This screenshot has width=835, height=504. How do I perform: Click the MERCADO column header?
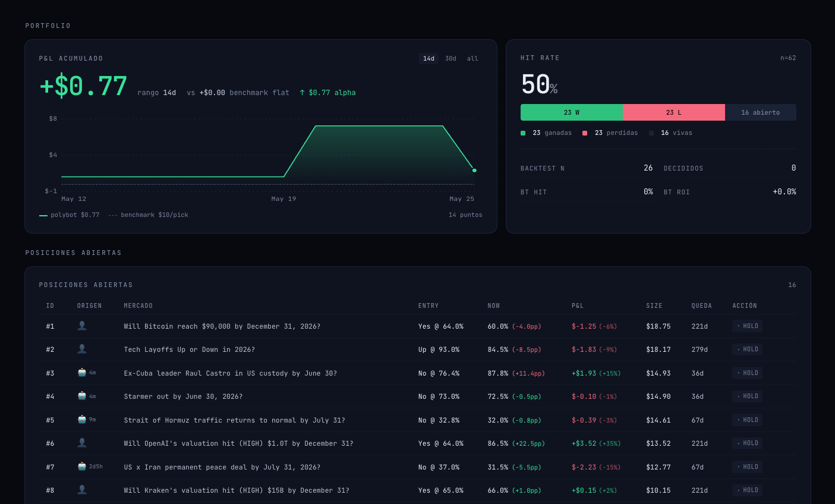[138, 305]
